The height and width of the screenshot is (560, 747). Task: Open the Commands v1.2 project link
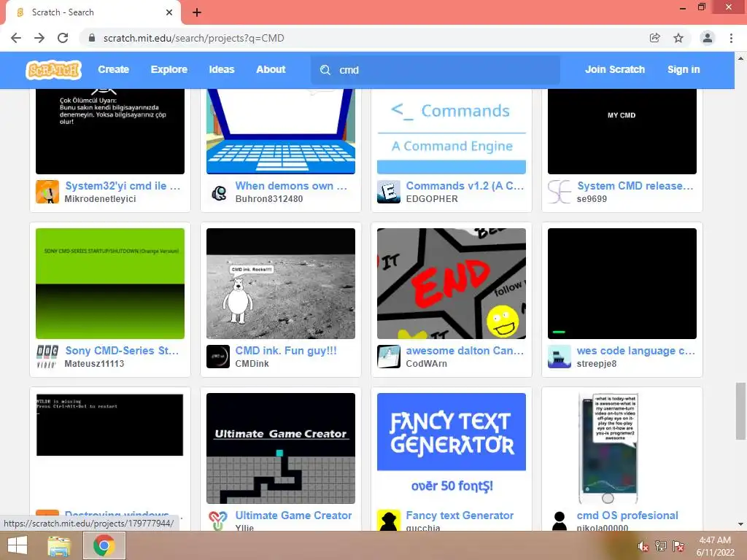(465, 186)
